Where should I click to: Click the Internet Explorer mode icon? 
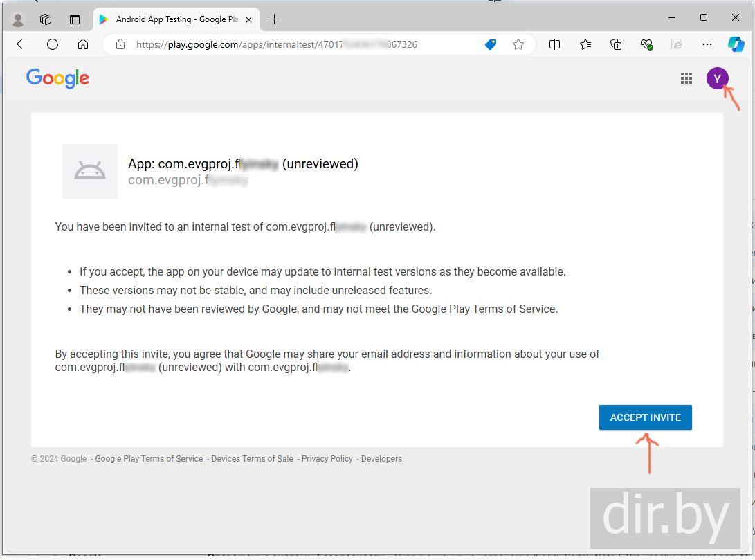click(677, 45)
